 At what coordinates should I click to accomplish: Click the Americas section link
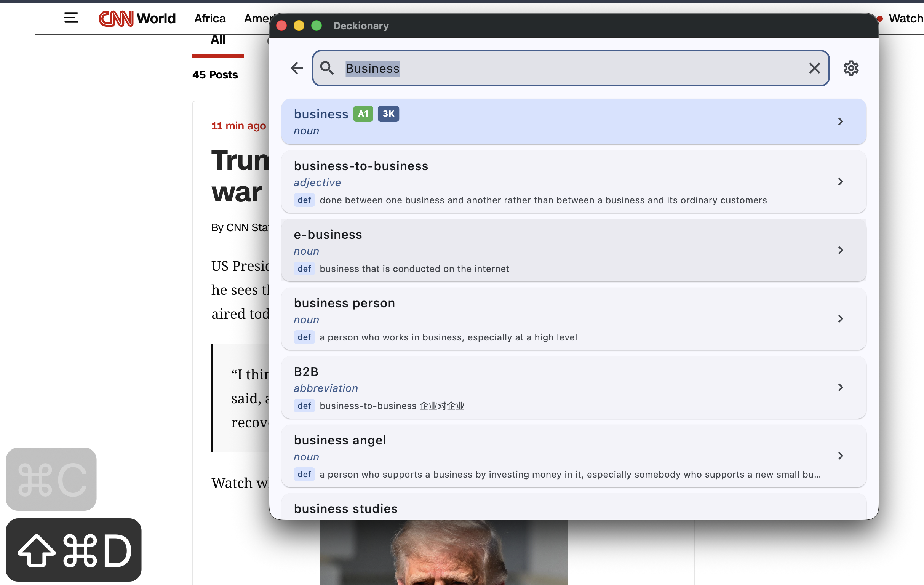coord(256,18)
